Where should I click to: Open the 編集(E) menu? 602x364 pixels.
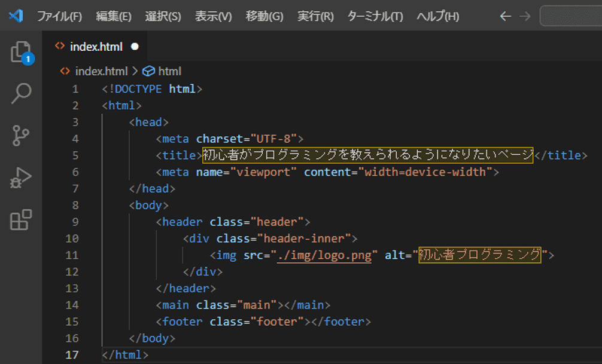tap(114, 17)
